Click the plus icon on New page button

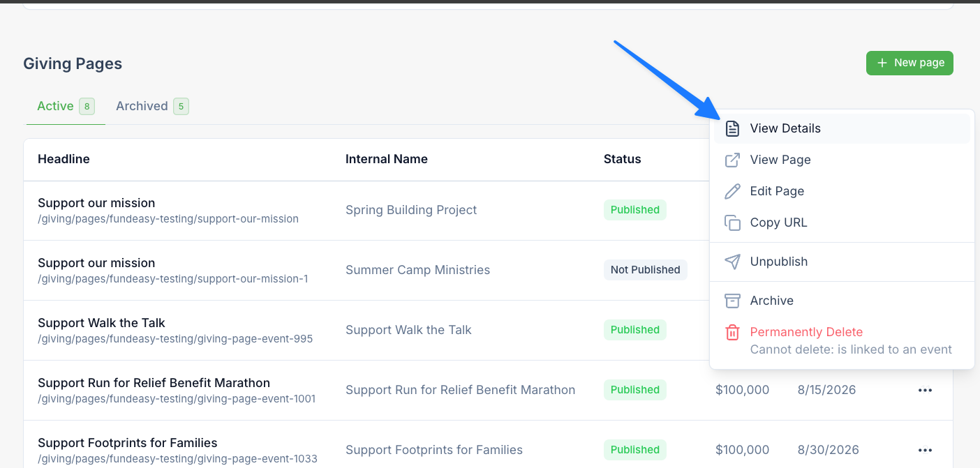882,63
